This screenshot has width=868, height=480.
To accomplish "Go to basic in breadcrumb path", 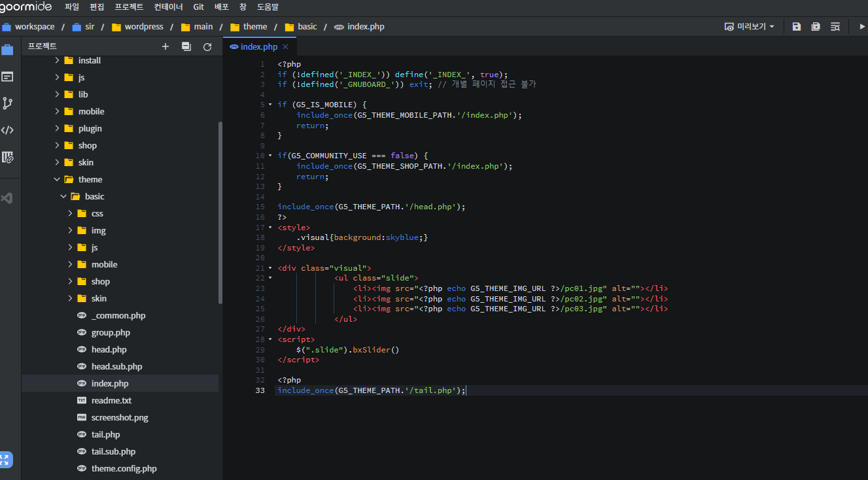I will click(x=301, y=27).
